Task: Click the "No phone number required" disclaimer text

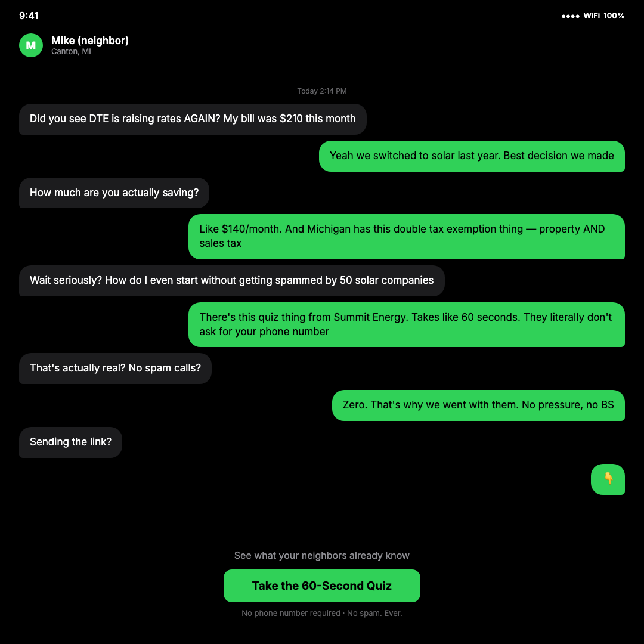Action: (x=322, y=614)
